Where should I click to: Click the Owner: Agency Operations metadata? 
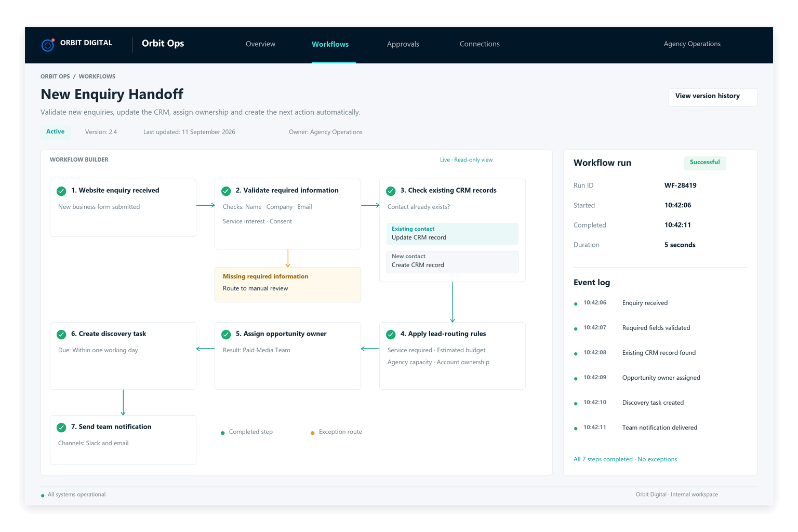[326, 132]
